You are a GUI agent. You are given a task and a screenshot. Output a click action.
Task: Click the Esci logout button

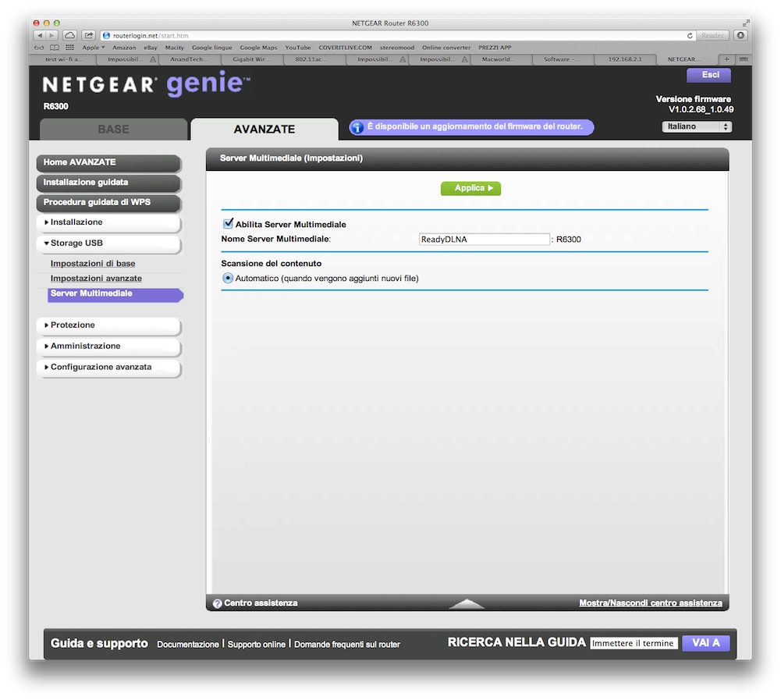pyautogui.click(x=708, y=75)
